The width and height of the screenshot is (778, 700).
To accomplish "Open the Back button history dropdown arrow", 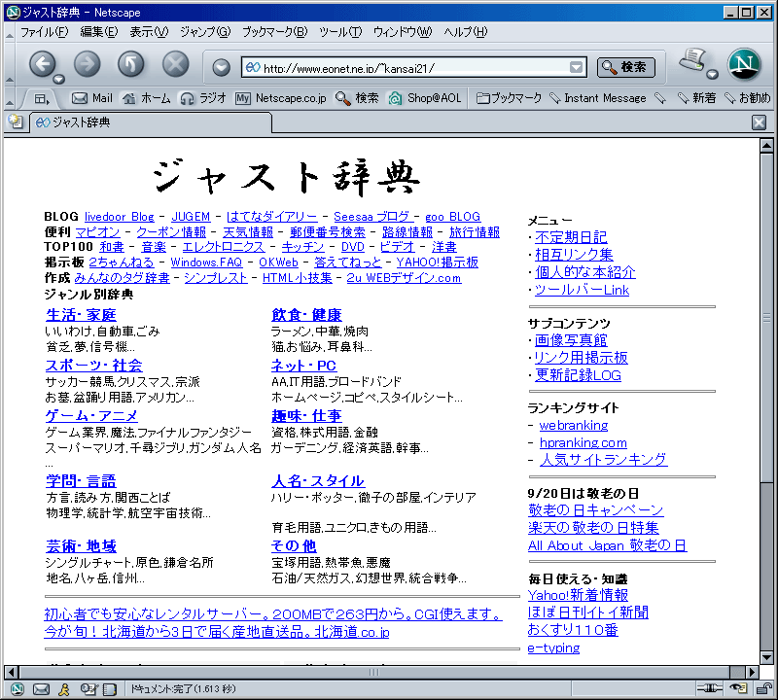I will (59, 79).
